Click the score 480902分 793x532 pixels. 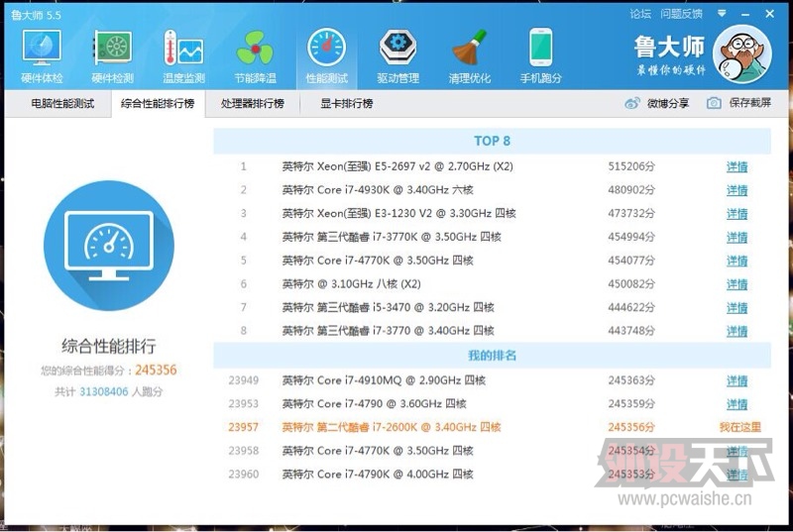tap(631, 190)
